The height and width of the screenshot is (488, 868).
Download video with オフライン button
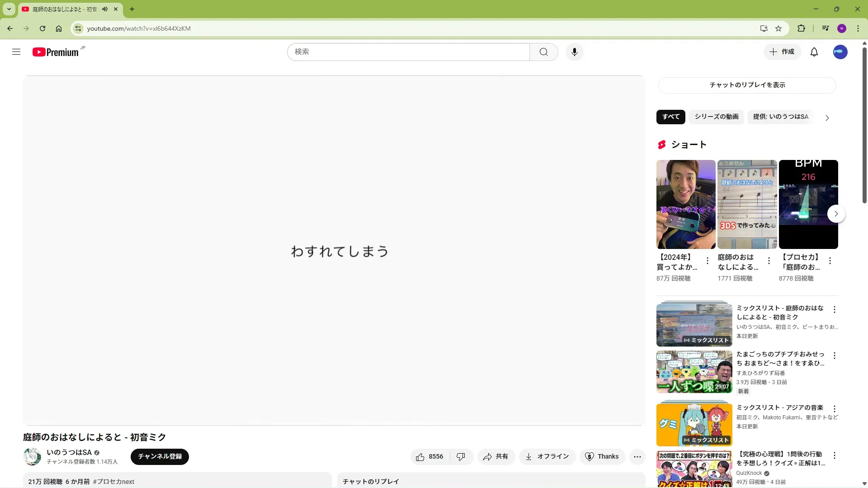(x=547, y=457)
